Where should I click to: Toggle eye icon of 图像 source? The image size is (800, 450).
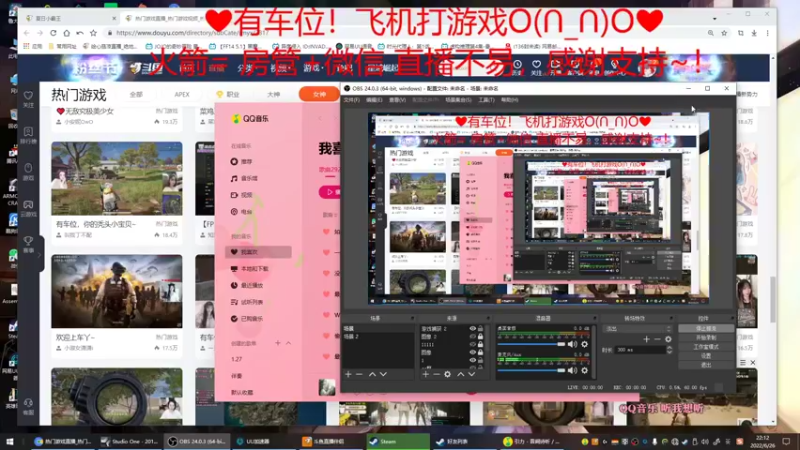point(472,353)
